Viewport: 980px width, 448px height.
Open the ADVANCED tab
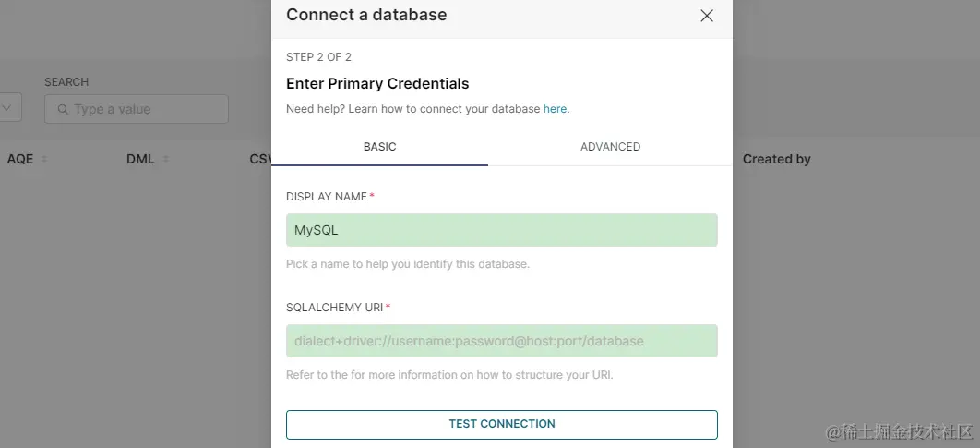pos(610,147)
